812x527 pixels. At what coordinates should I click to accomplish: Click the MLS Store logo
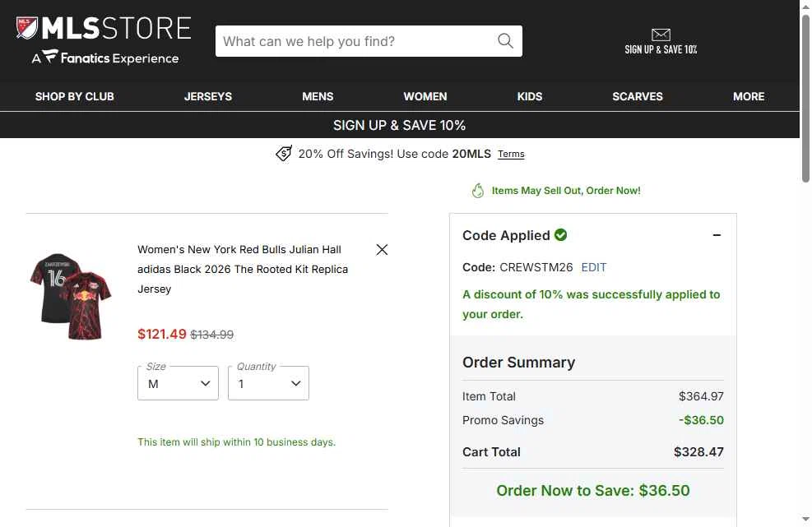104,28
